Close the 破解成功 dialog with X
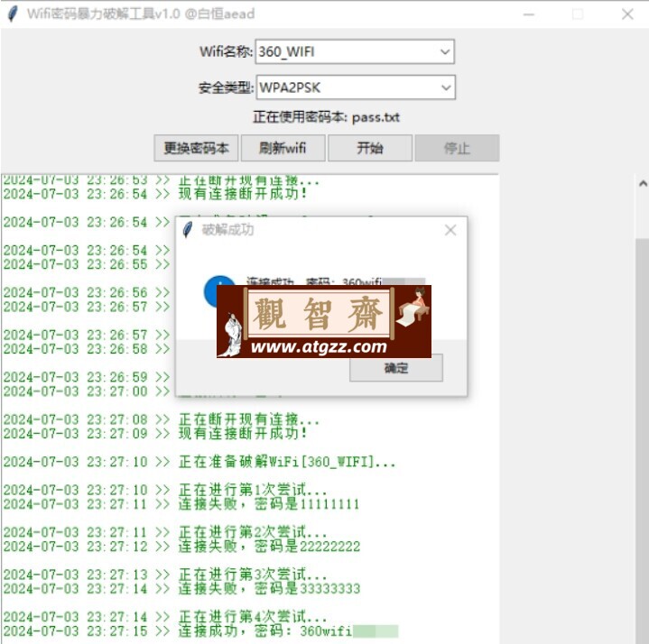The width and height of the screenshot is (649, 644). coord(450,230)
